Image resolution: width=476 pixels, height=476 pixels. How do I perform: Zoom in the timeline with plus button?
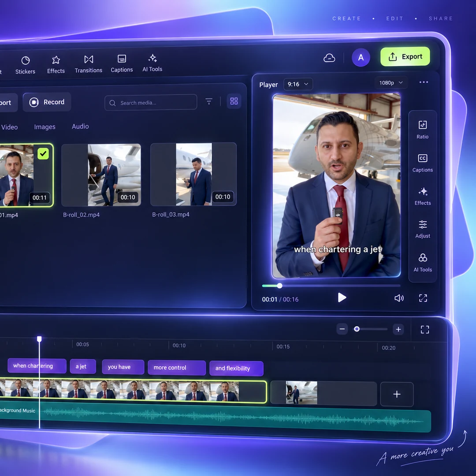click(398, 329)
